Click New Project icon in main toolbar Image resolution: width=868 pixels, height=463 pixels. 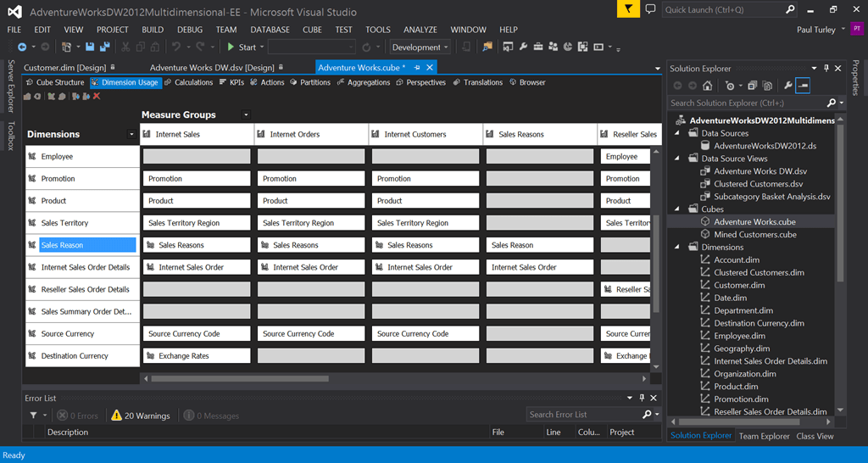tap(67, 47)
